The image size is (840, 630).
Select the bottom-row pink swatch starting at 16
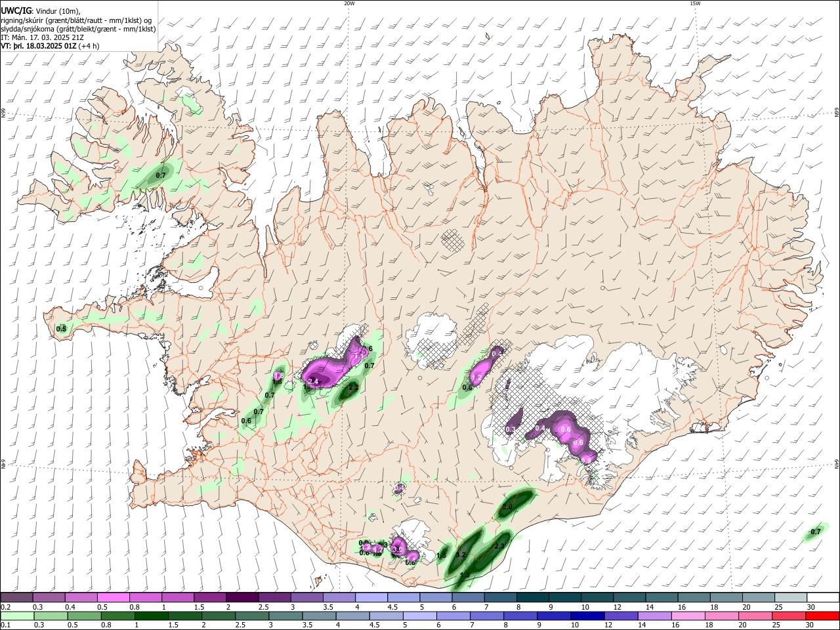688,616
